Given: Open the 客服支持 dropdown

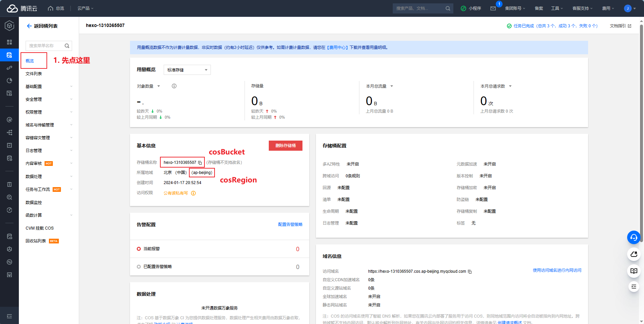Looking at the screenshot, I should point(582,8).
